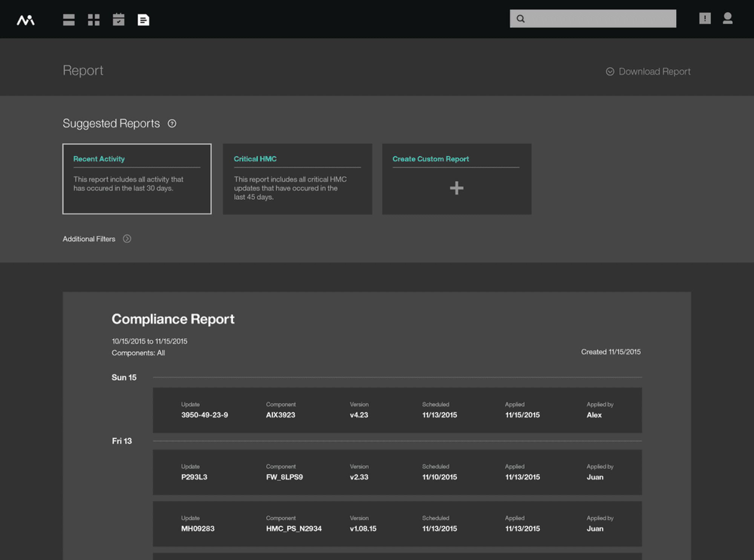This screenshot has width=754, height=560.
Task: Open the alerts exclamation icon
Action: click(705, 18)
